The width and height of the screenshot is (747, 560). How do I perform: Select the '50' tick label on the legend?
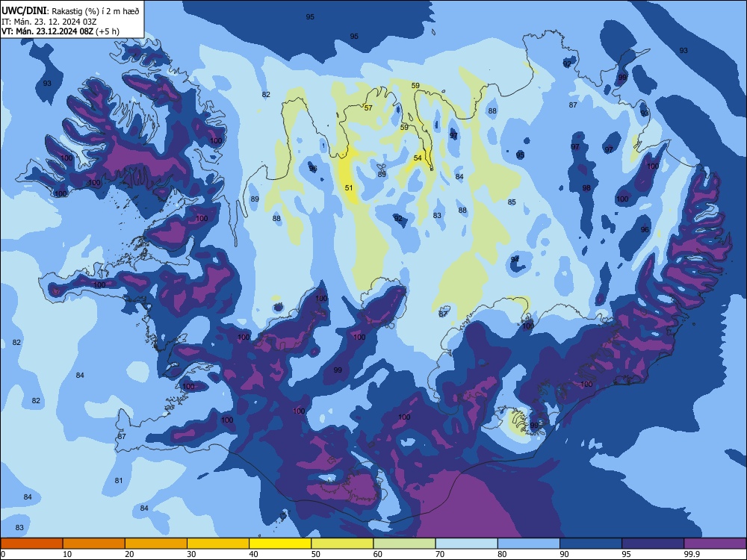point(315,554)
